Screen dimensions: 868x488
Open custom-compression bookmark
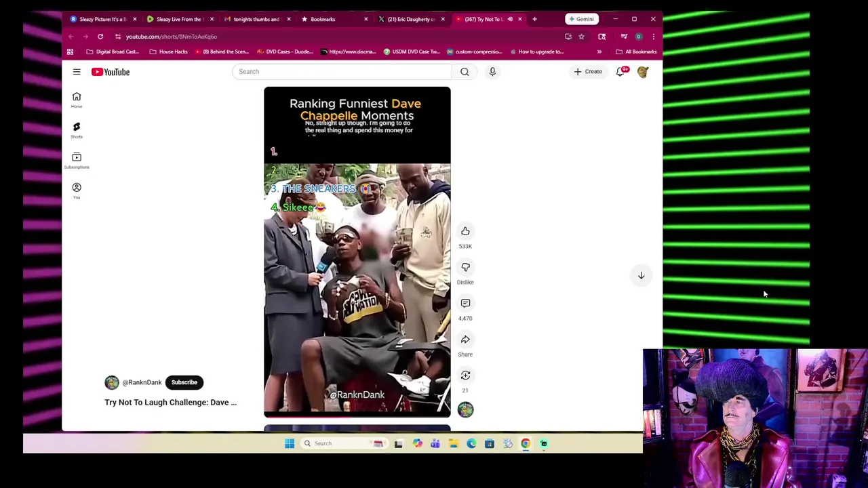[x=473, y=52]
